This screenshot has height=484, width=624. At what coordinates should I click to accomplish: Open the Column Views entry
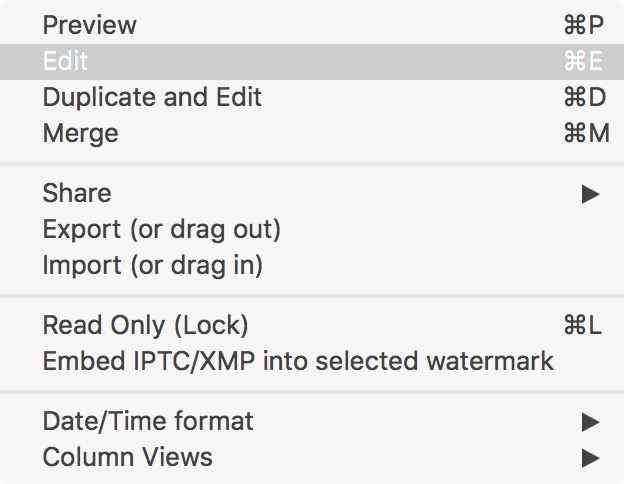127,457
